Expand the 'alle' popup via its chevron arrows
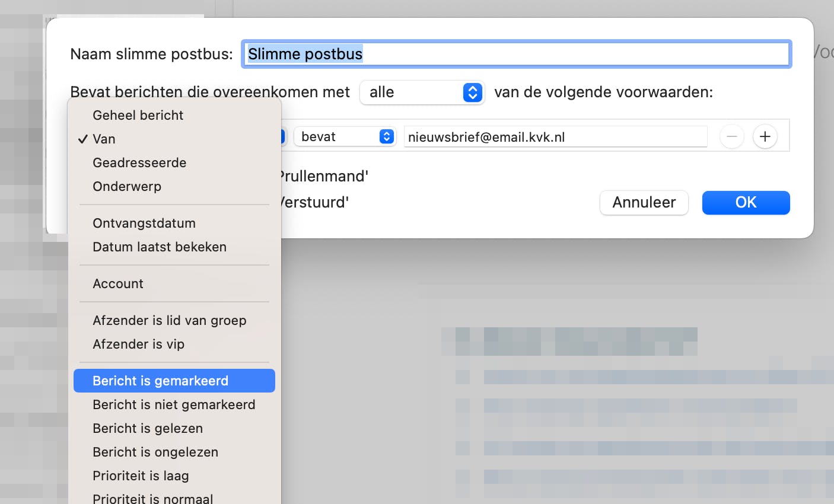This screenshot has height=504, width=834. click(472, 92)
